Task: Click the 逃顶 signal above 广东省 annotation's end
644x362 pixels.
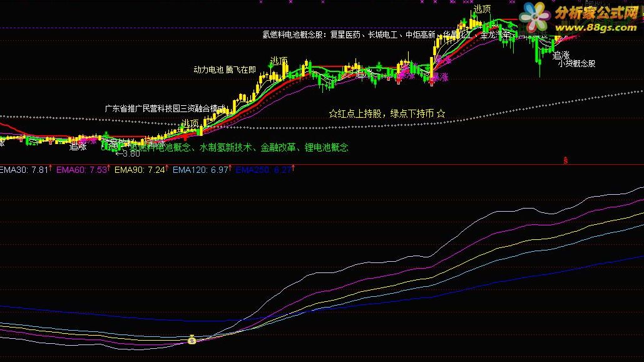Action: tap(190, 123)
